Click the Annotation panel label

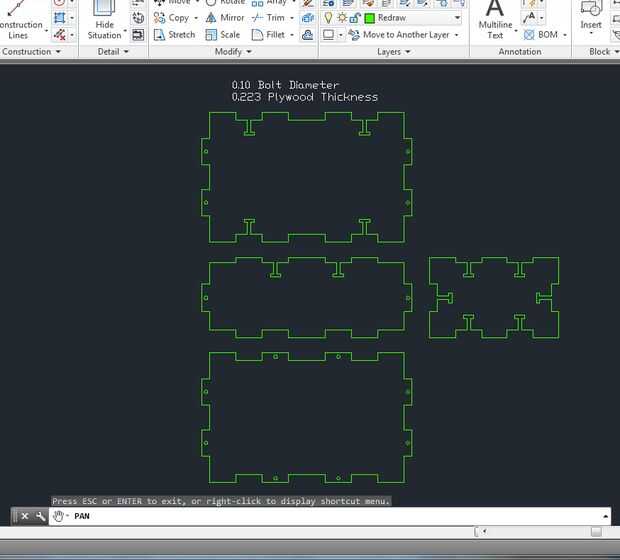[x=520, y=52]
